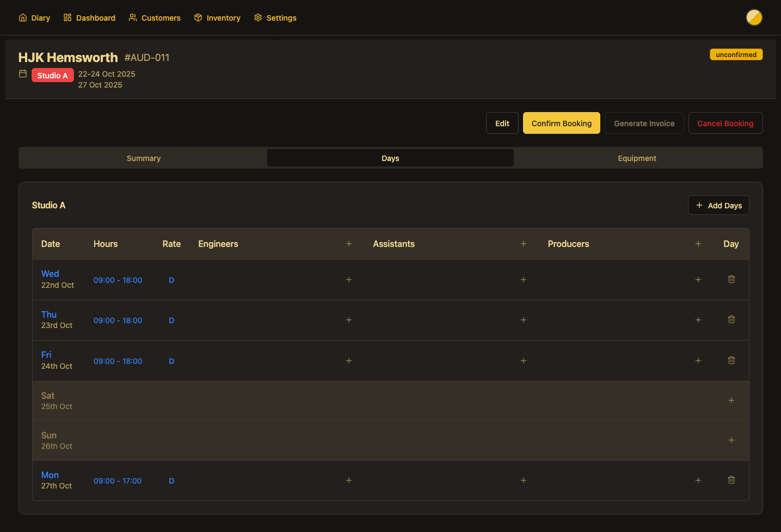Screen dimensions: 781x532
Task: Add assistant to Thu 23rd Oct
Action: (x=523, y=320)
